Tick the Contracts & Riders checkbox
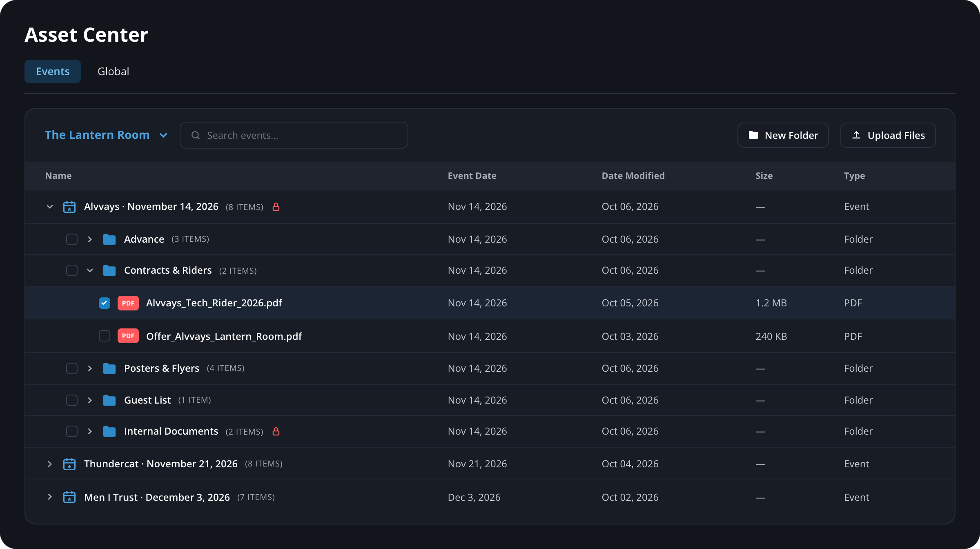Screen dimensions: 980x549 [72, 270]
